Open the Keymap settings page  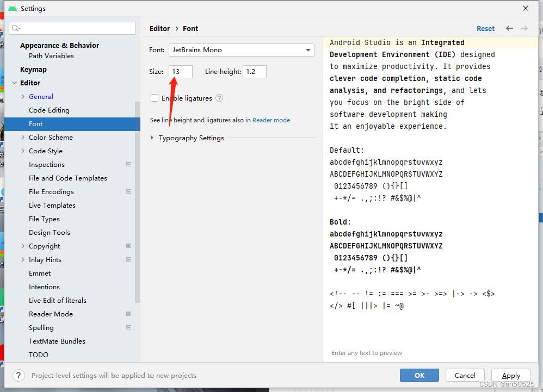tap(33, 69)
